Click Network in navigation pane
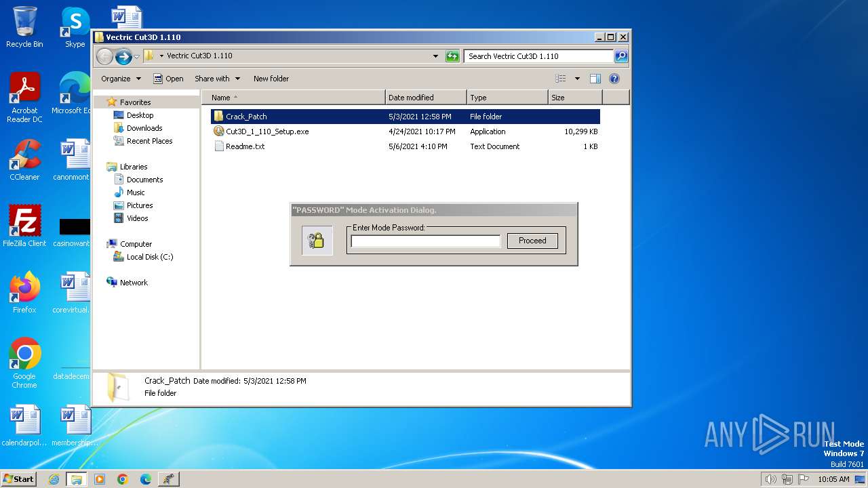Viewport: 868px width, 488px height. (x=134, y=283)
